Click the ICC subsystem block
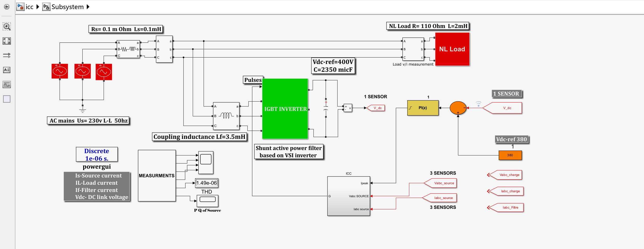644x249 pixels. point(349,196)
